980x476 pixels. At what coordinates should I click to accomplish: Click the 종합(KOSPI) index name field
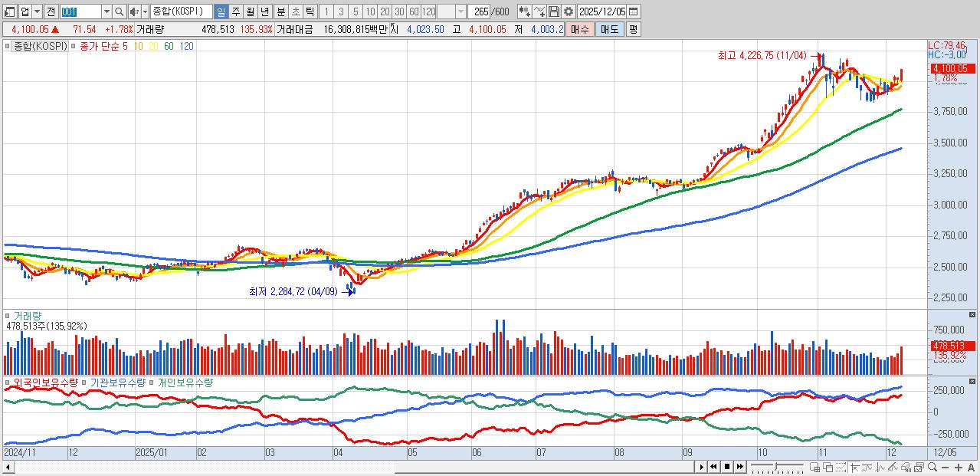click(x=181, y=11)
